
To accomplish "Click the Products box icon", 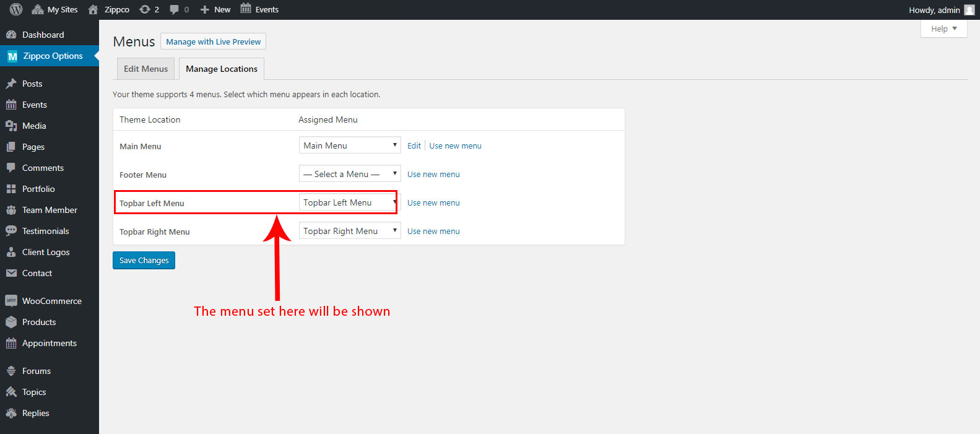I will (x=11, y=322).
